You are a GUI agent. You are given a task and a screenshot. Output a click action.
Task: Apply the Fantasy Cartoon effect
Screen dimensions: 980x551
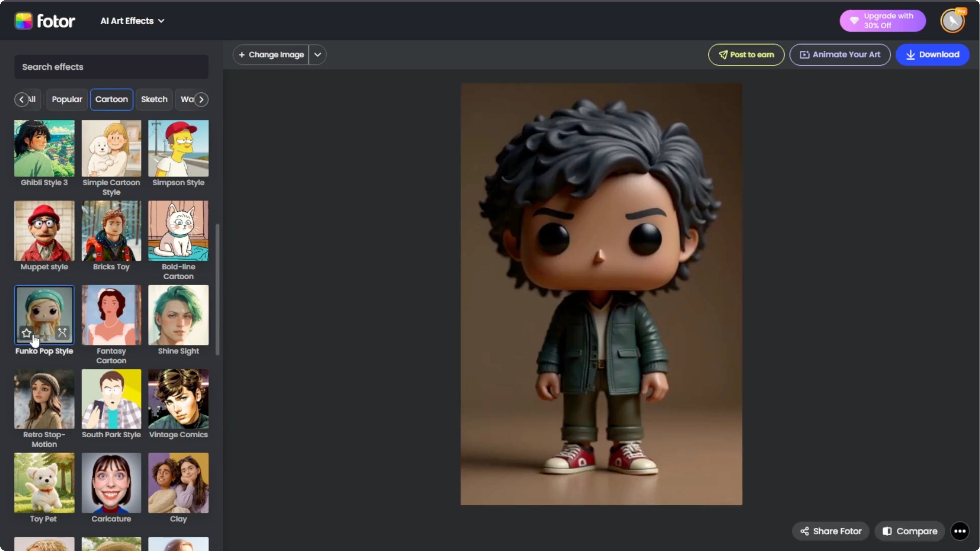(x=112, y=315)
